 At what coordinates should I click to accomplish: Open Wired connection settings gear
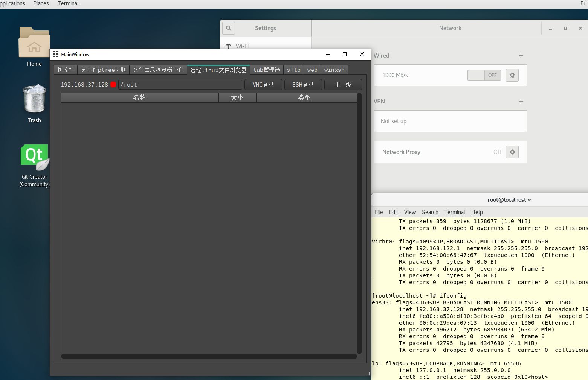[512, 75]
